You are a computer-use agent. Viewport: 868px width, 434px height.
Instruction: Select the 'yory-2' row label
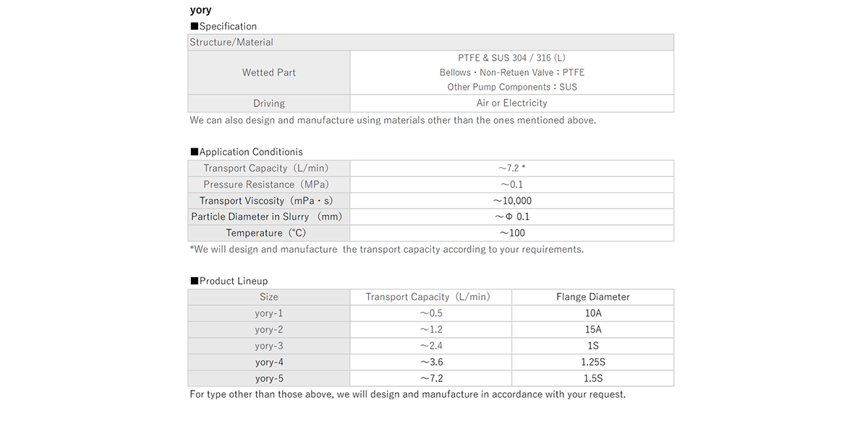coord(269,330)
